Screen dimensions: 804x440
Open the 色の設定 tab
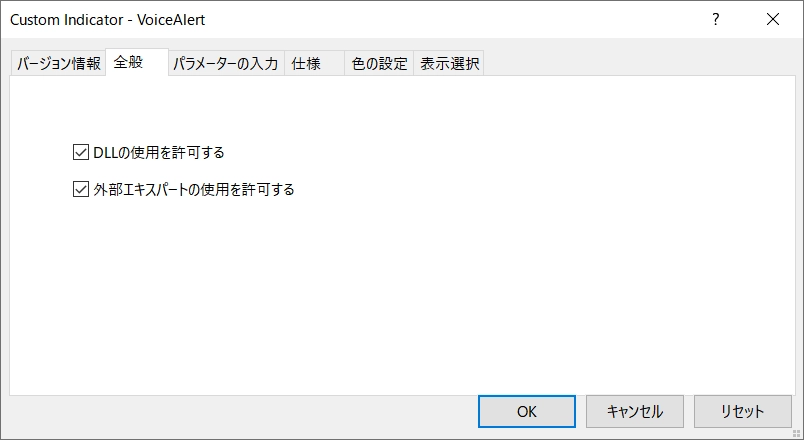(x=379, y=64)
